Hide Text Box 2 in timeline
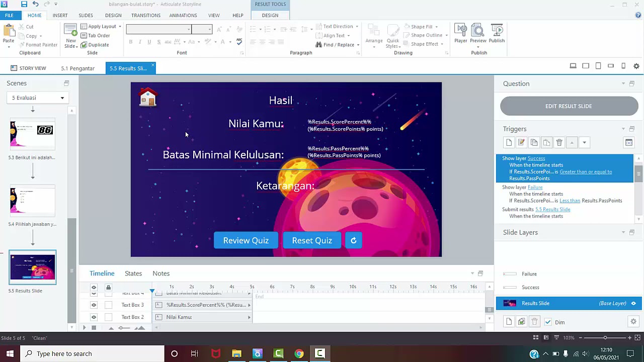Image resolution: width=644 pixels, height=362 pixels. [x=94, y=317]
